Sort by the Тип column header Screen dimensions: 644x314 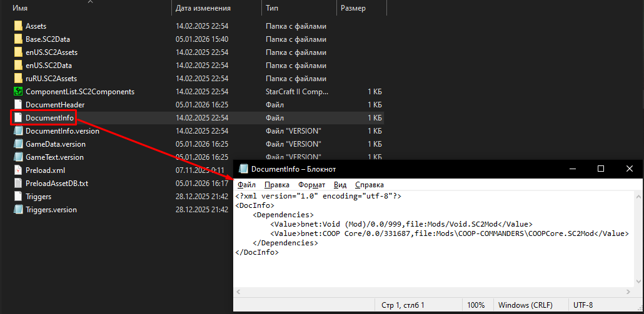coord(271,8)
